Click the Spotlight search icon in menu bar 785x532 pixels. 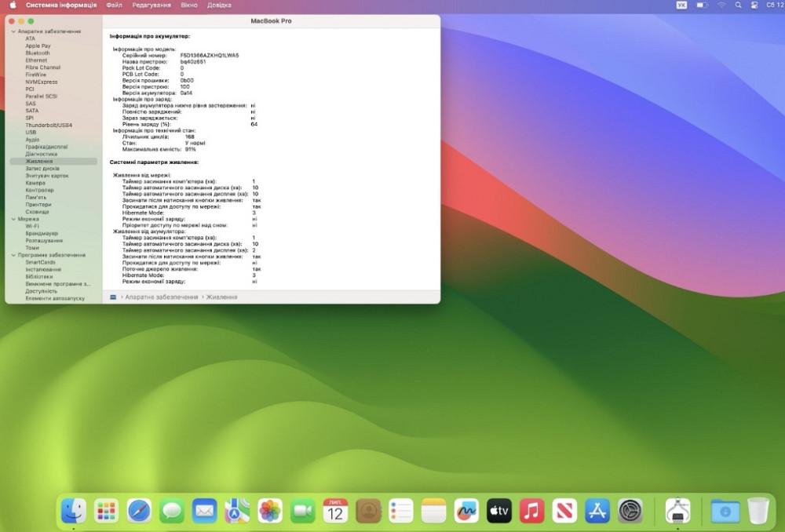738,5
